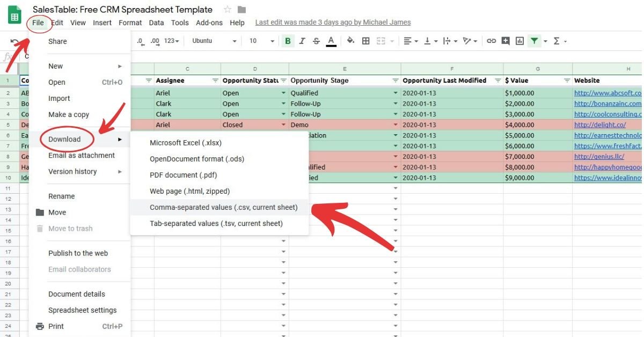Click the undo arrow icon
Screen dimensions: 644x337
click(x=14, y=41)
